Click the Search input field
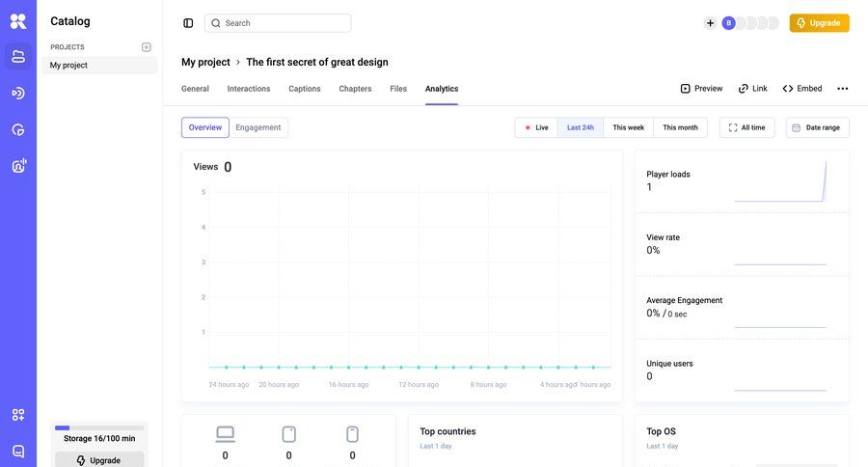Viewport: 868px width, 467px height. (x=278, y=23)
